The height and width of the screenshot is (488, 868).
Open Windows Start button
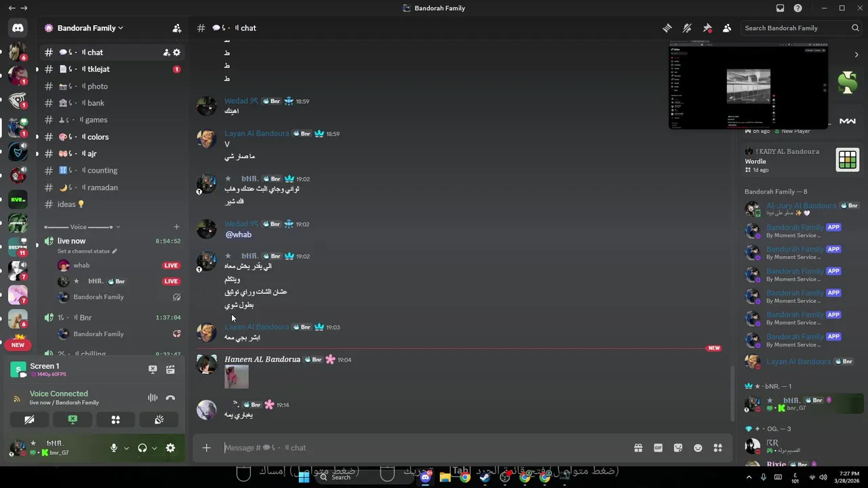304,477
